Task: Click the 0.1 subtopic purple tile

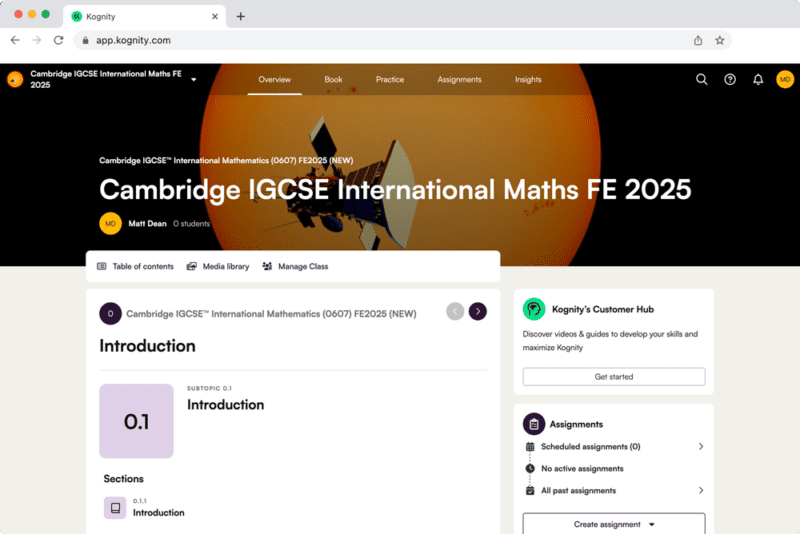Action: [136, 421]
